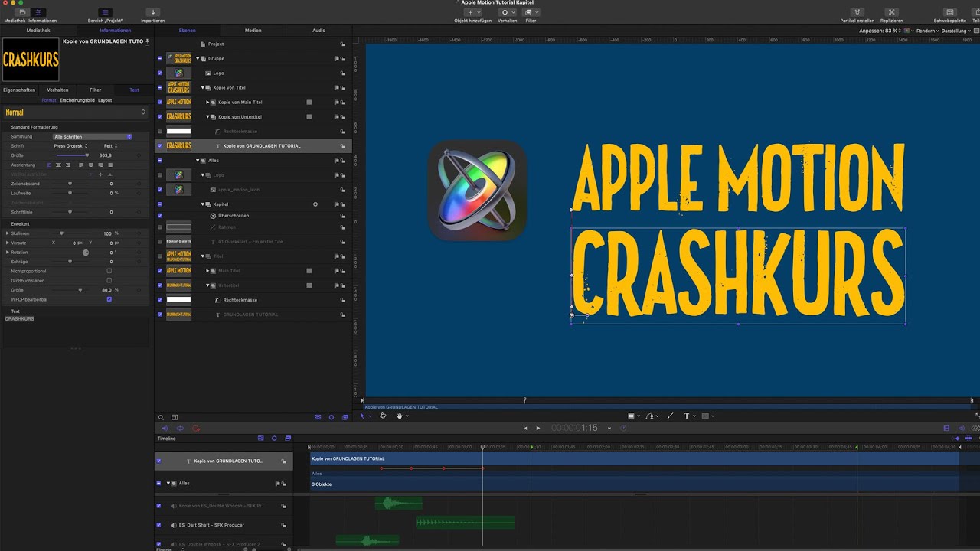Viewport: 980px width, 551px height.
Task: Select the Layout text pane
Action: (x=105, y=100)
